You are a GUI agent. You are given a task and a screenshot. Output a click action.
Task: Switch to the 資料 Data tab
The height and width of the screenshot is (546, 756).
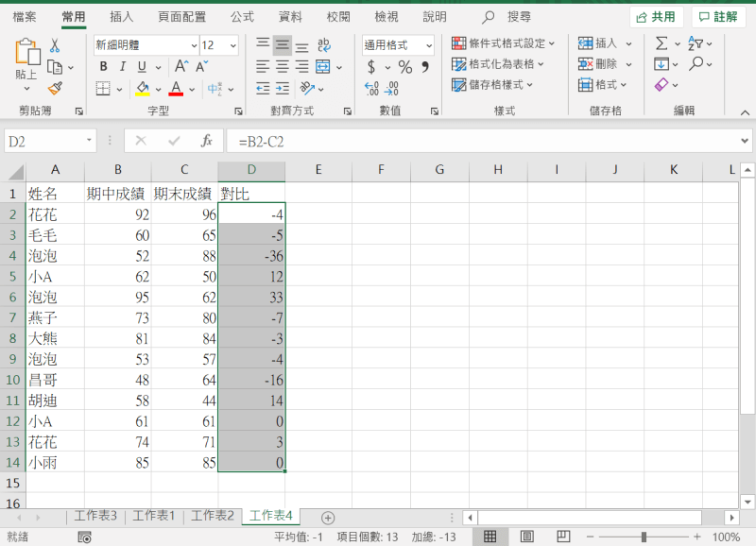coord(290,17)
